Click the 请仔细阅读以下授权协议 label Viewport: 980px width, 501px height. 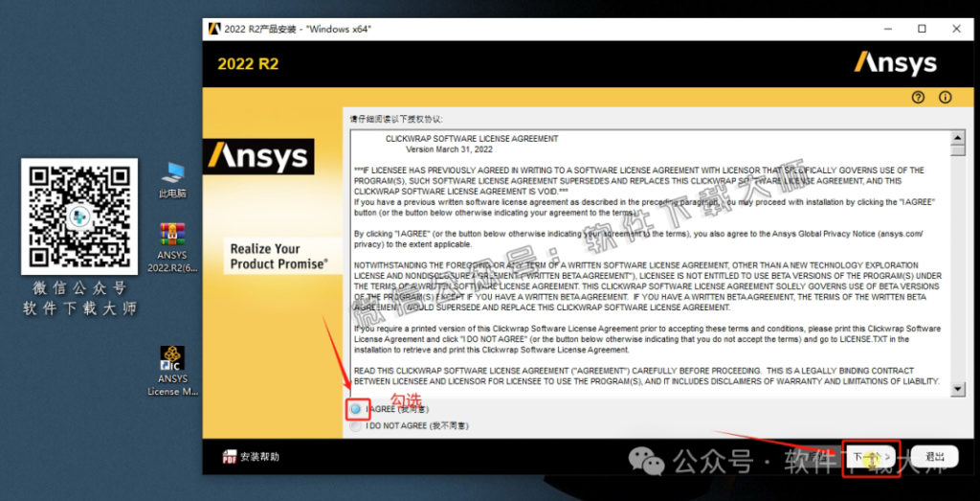(x=396, y=119)
